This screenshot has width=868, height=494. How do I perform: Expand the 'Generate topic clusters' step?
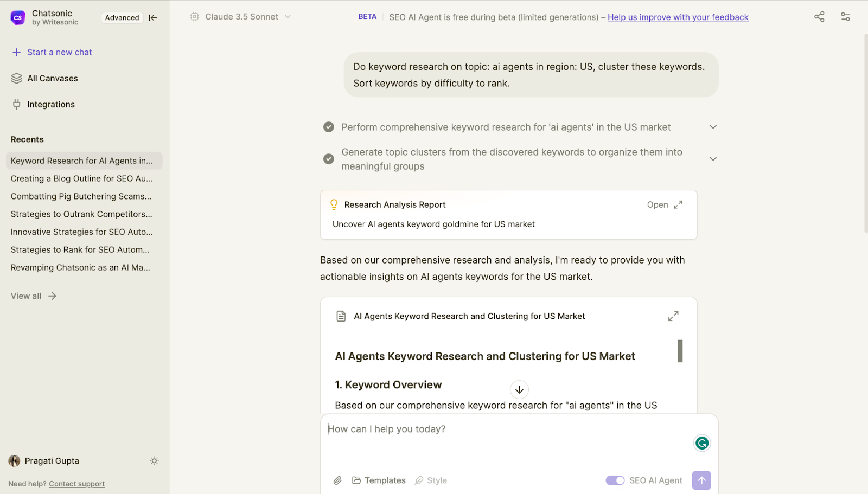point(713,159)
